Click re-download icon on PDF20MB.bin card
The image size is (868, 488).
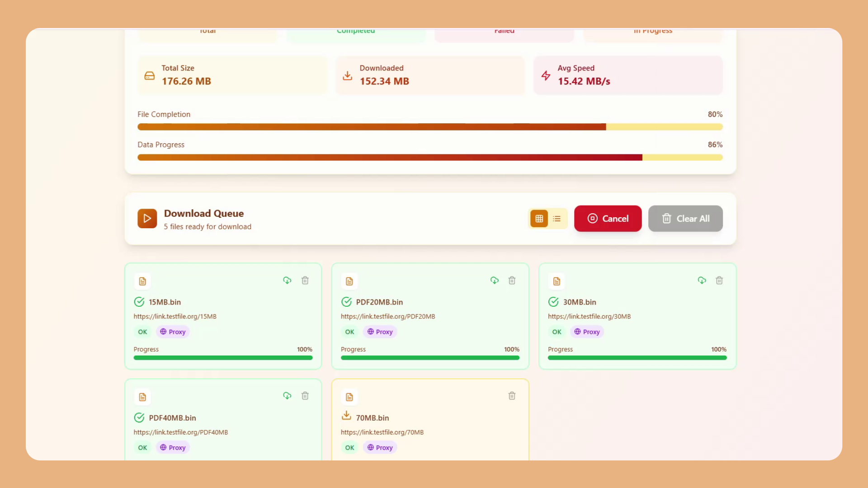tap(494, 281)
